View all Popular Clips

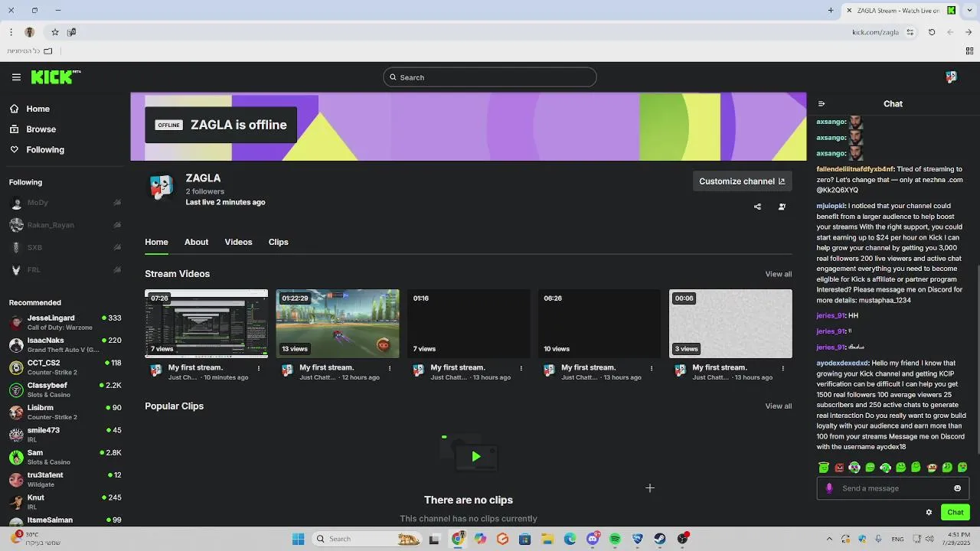[x=778, y=406]
